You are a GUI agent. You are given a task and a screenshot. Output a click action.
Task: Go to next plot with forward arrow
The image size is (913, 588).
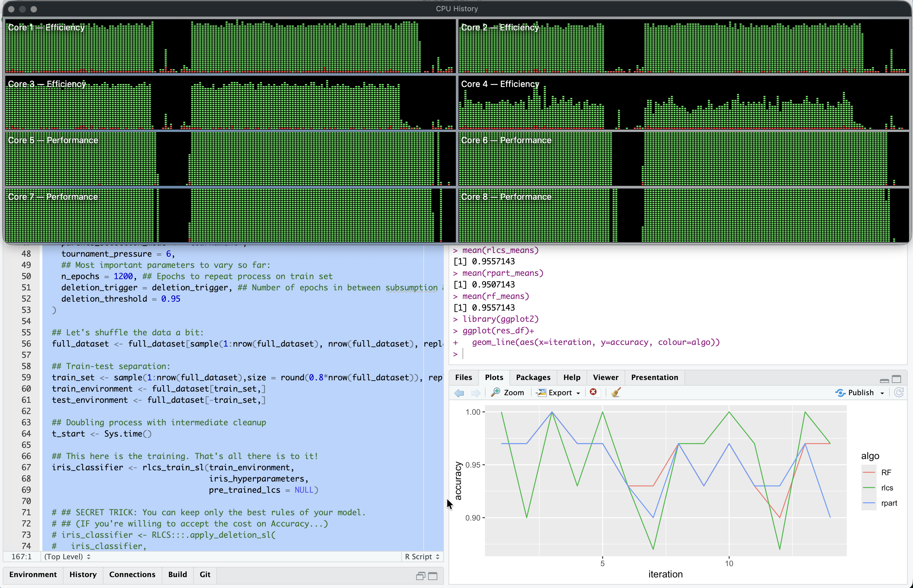(x=475, y=393)
